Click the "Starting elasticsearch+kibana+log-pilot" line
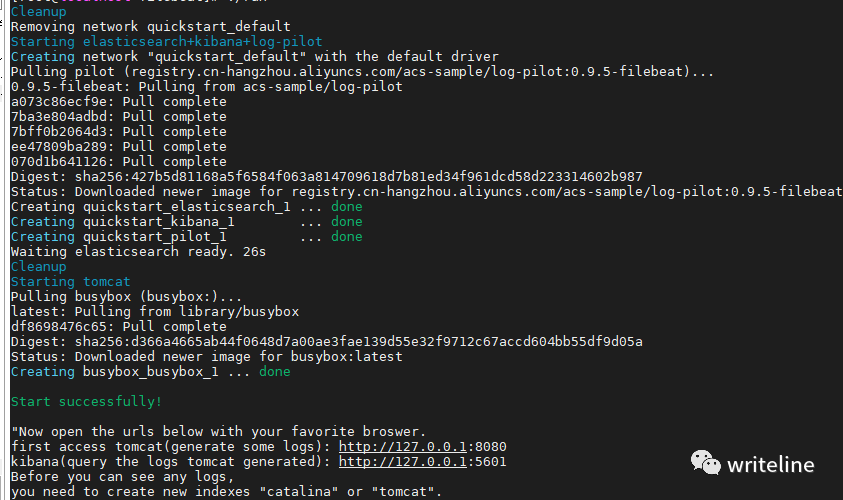This screenshot has width=843, height=500. 167,42
